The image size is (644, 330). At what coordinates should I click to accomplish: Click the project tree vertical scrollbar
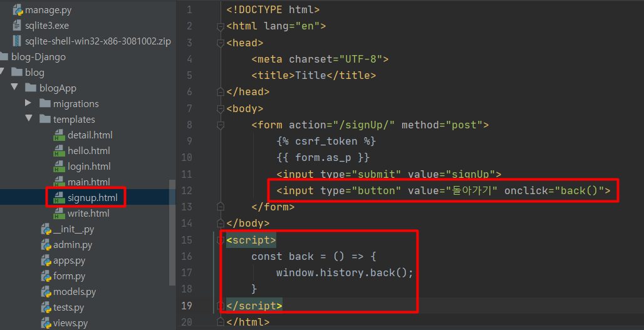click(x=172, y=232)
